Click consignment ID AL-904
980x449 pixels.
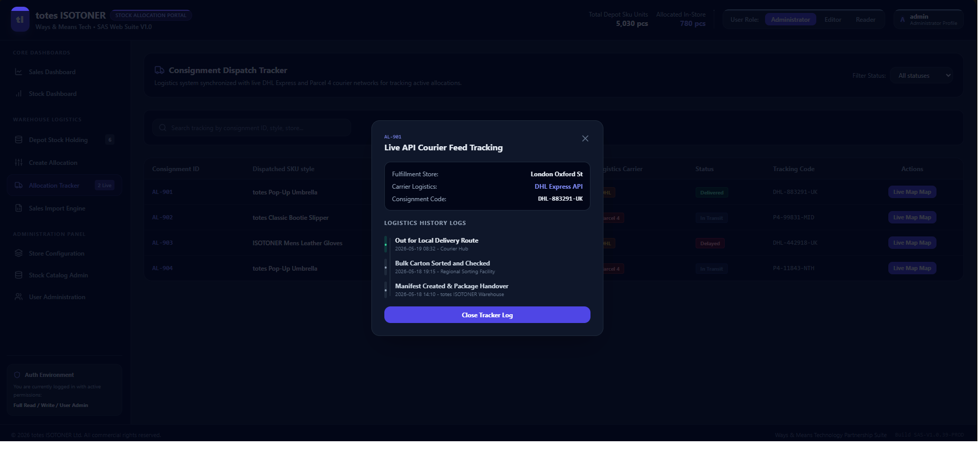point(163,269)
